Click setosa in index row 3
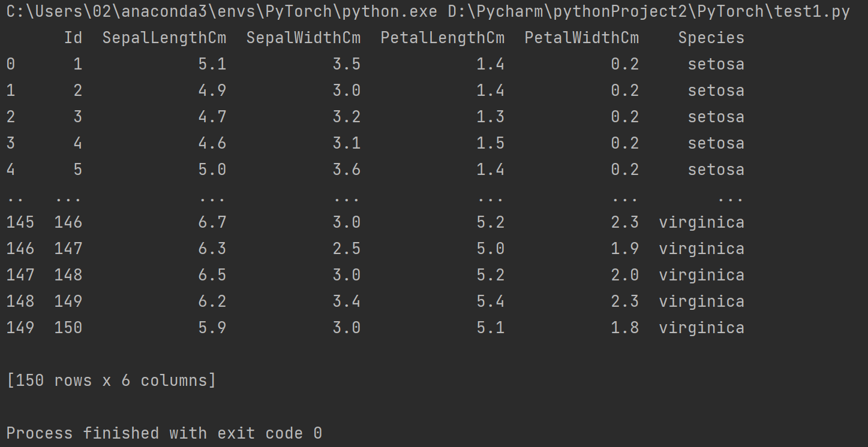 click(716, 143)
